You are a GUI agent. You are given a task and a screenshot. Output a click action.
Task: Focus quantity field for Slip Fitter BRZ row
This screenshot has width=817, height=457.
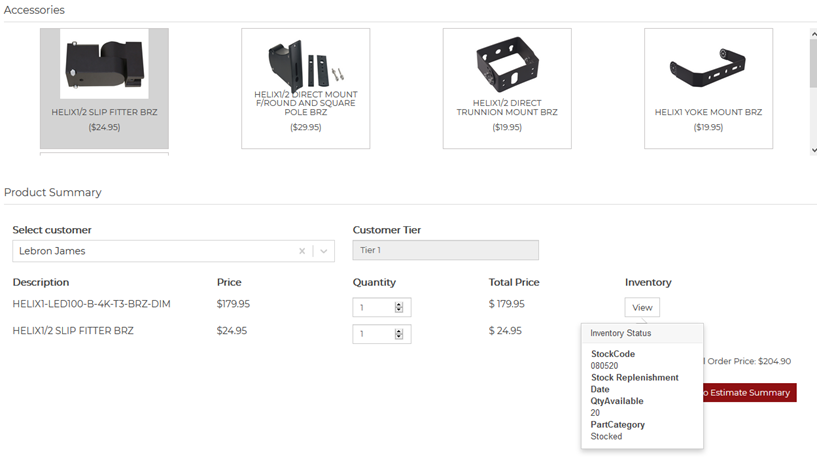pos(373,335)
